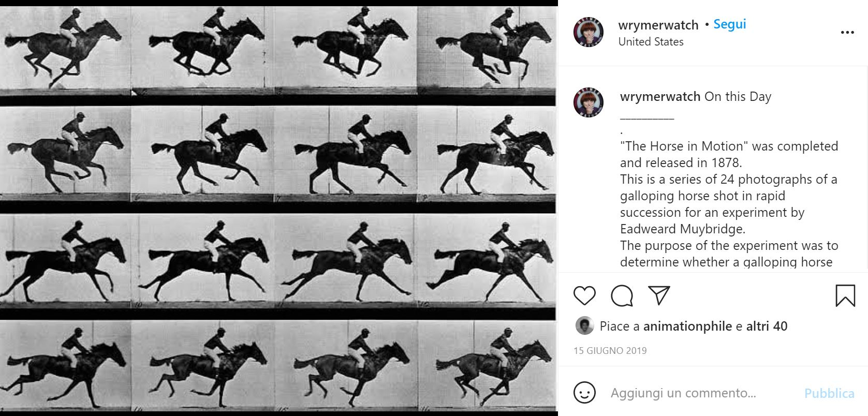Post the comment with Pubblica

coord(829,393)
